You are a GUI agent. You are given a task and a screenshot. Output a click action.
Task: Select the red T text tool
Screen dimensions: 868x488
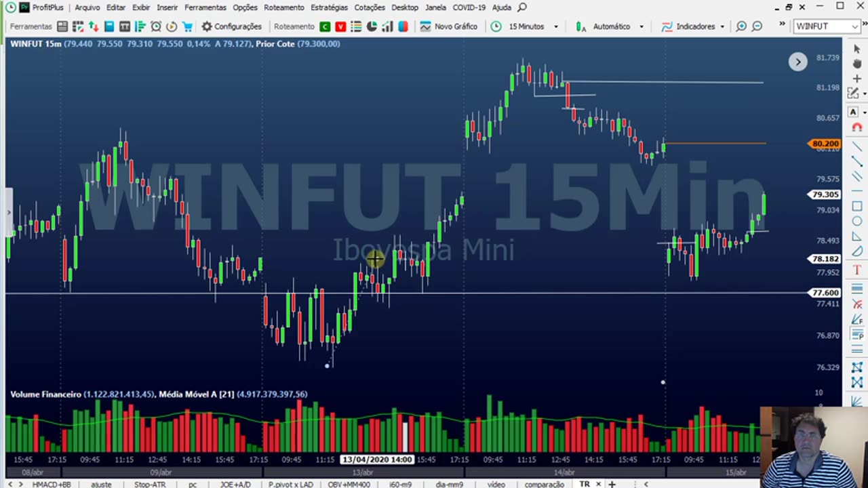click(x=856, y=270)
